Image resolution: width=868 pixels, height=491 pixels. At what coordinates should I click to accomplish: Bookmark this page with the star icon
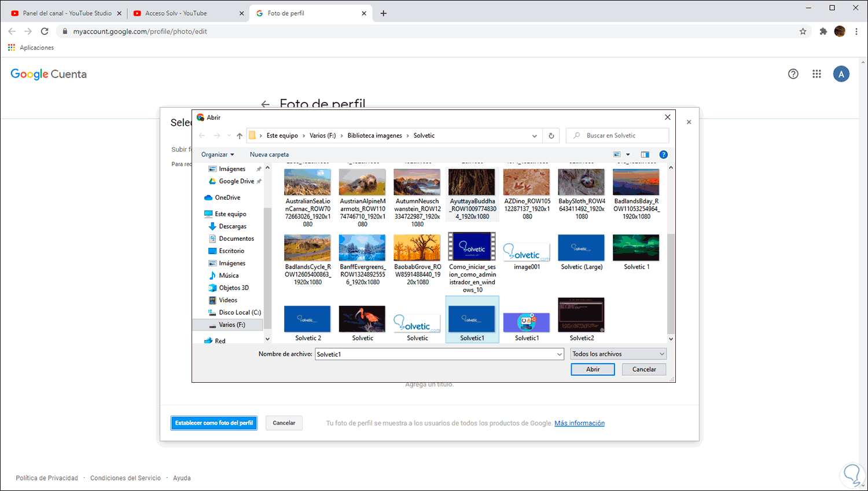(803, 31)
